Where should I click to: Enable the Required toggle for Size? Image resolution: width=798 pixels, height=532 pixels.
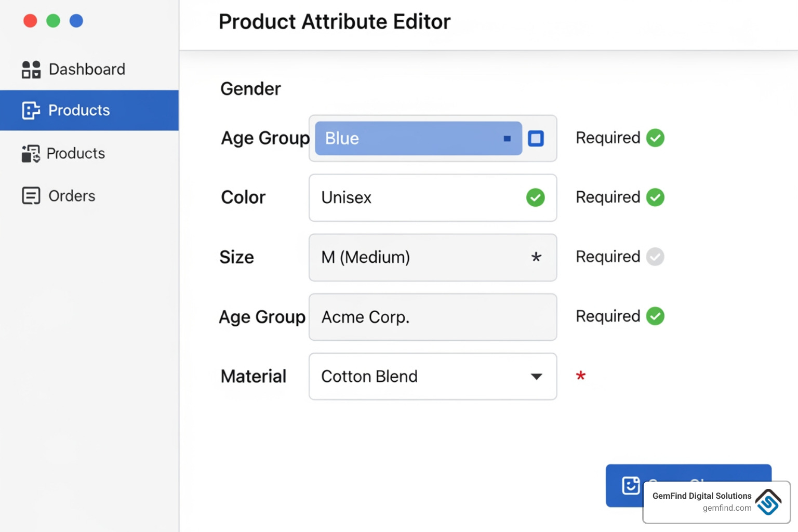click(655, 257)
